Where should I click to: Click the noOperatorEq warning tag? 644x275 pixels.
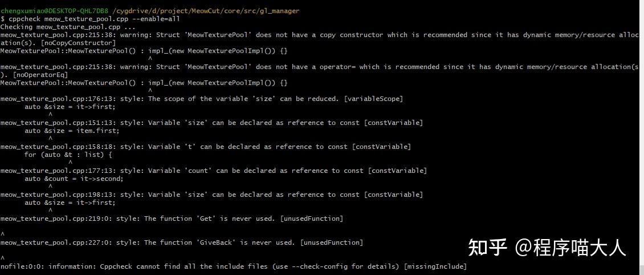pos(40,75)
